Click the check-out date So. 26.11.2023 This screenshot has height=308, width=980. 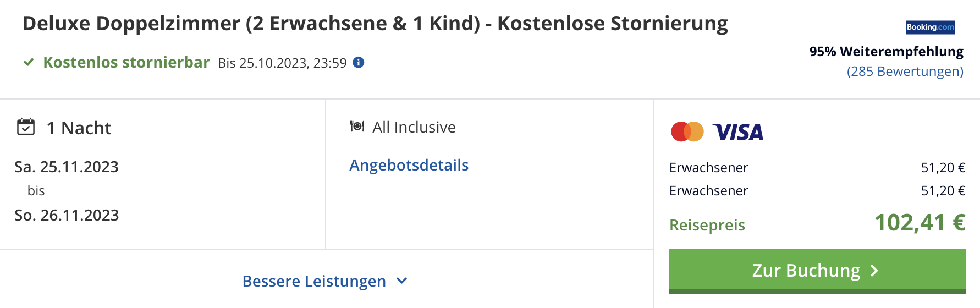pyautogui.click(x=67, y=215)
